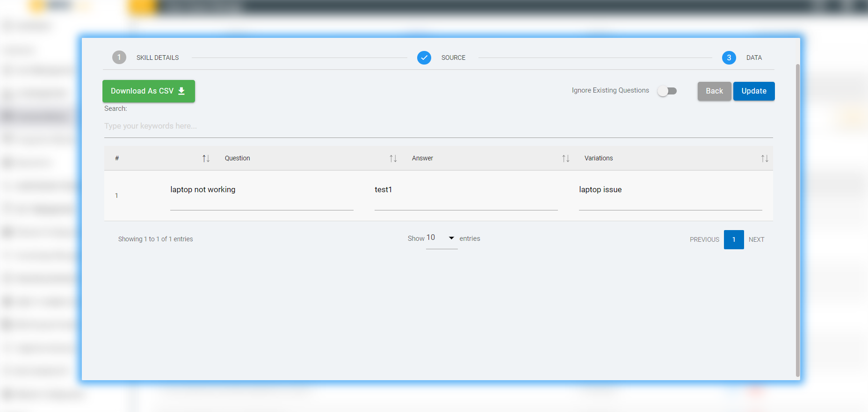This screenshot has height=412, width=868.
Task: Sort by the # column arrows icon
Action: 206,159
